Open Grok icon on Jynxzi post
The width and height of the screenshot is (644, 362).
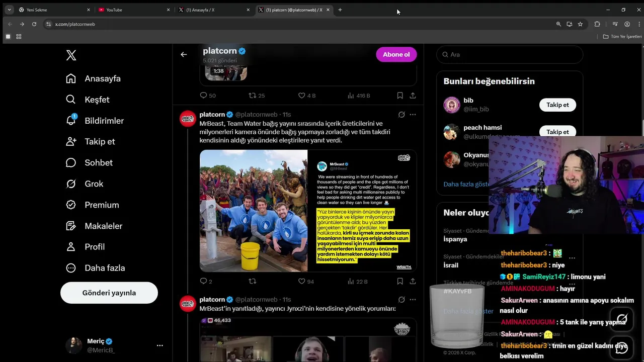(x=401, y=300)
